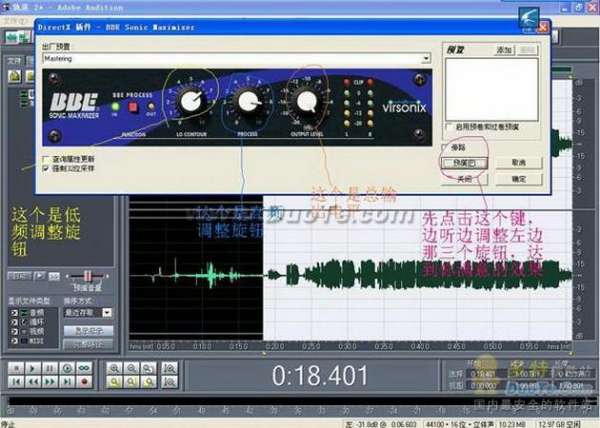Click Go to Beginning transport button
The width and height of the screenshot is (600, 428).
(16, 382)
